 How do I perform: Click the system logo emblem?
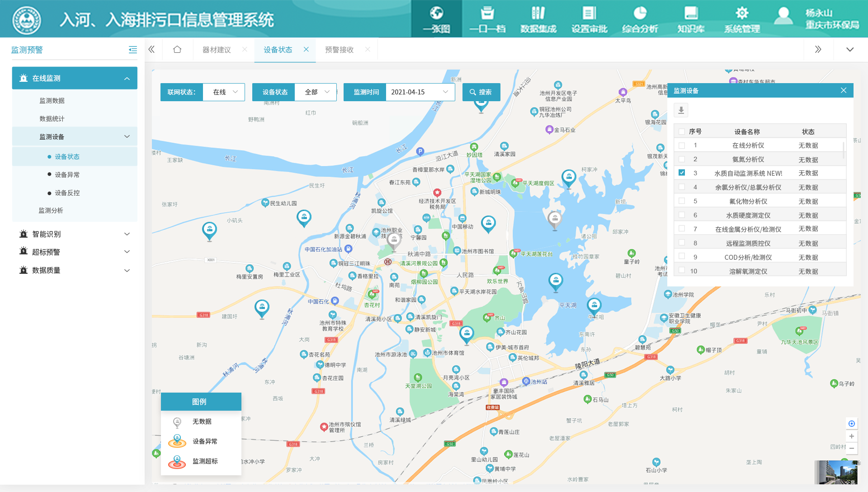pos(27,20)
